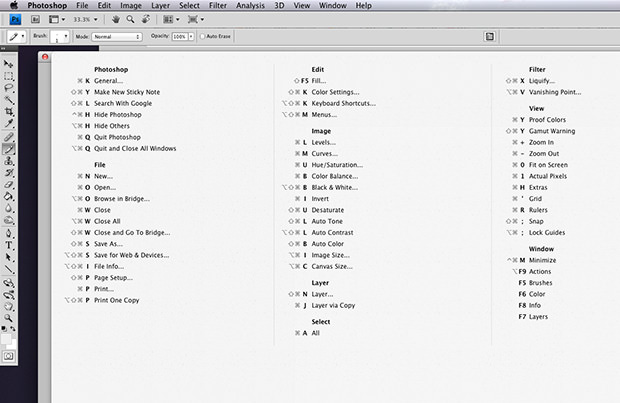Open the Analysis menu

250,6
